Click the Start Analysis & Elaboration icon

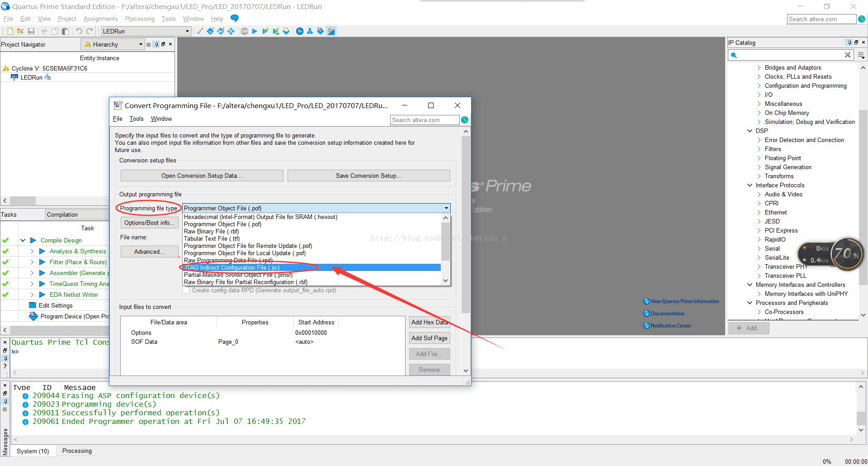pyautogui.click(x=265, y=31)
